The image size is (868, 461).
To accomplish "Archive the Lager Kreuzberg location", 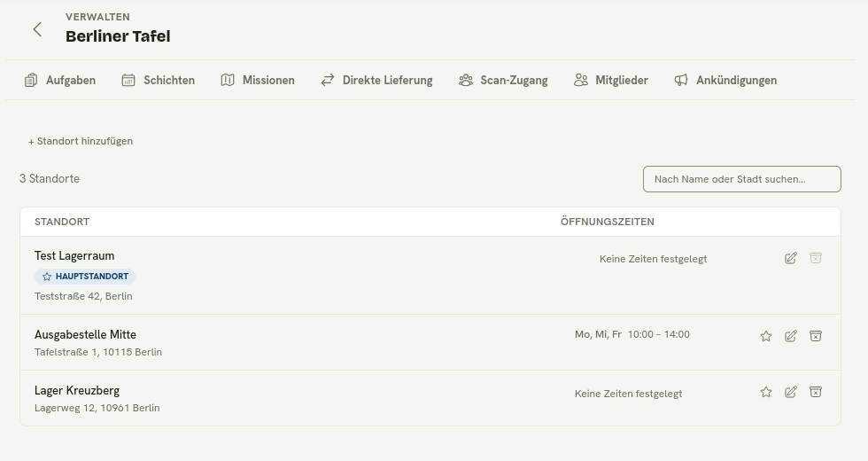I will [x=816, y=392].
